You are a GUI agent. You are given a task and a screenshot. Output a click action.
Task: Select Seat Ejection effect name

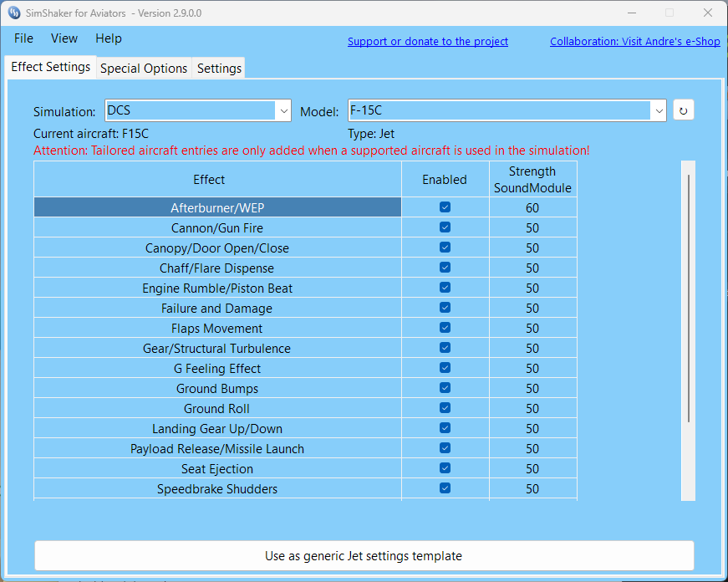point(217,468)
